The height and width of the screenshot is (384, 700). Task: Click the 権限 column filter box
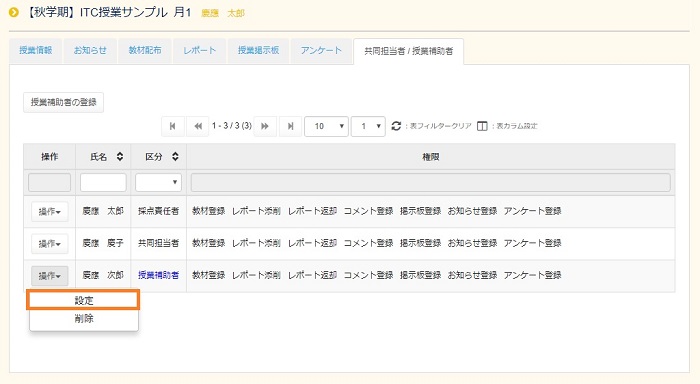pos(430,182)
